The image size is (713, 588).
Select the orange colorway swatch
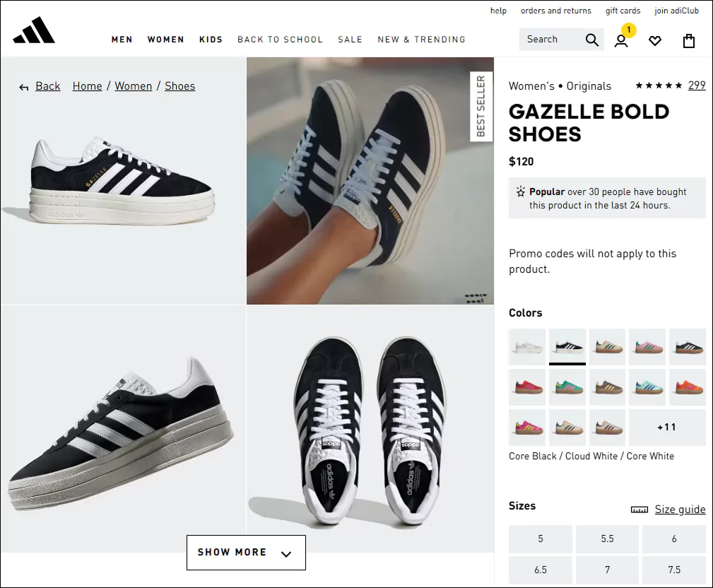(688, 387)
